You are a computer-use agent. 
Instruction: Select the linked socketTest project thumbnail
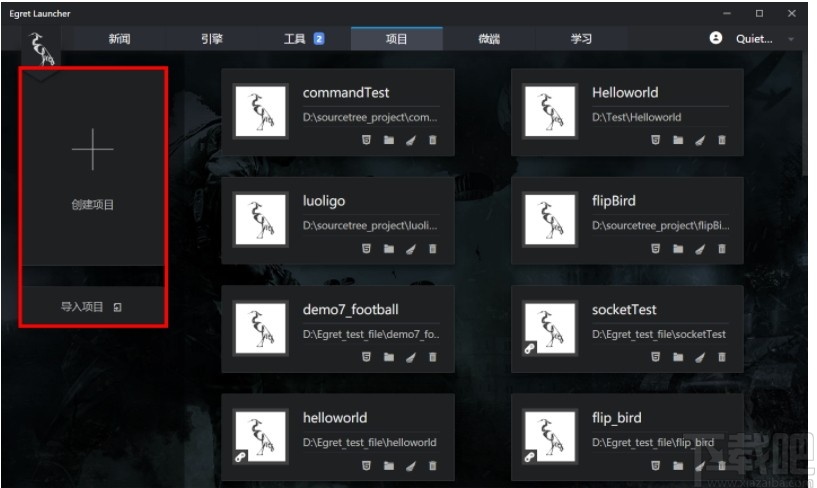click(x=550, y=329)
